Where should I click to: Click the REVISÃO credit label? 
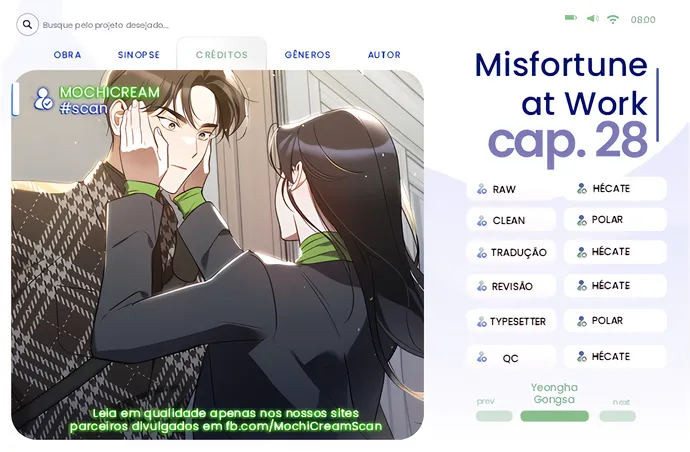(x=512, y=286)
